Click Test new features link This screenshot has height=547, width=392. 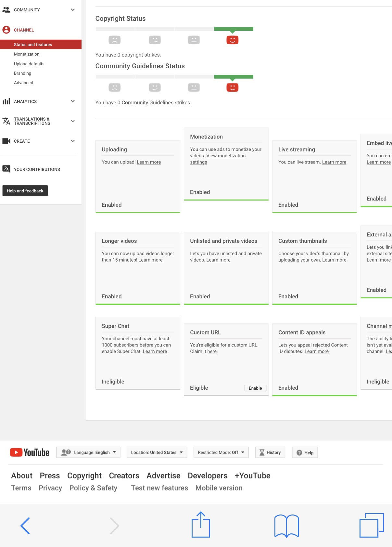[x=159, y=488]
